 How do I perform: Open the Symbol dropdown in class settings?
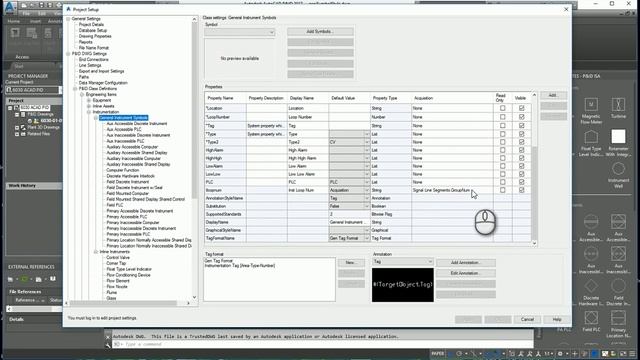(x=240, y=32)
